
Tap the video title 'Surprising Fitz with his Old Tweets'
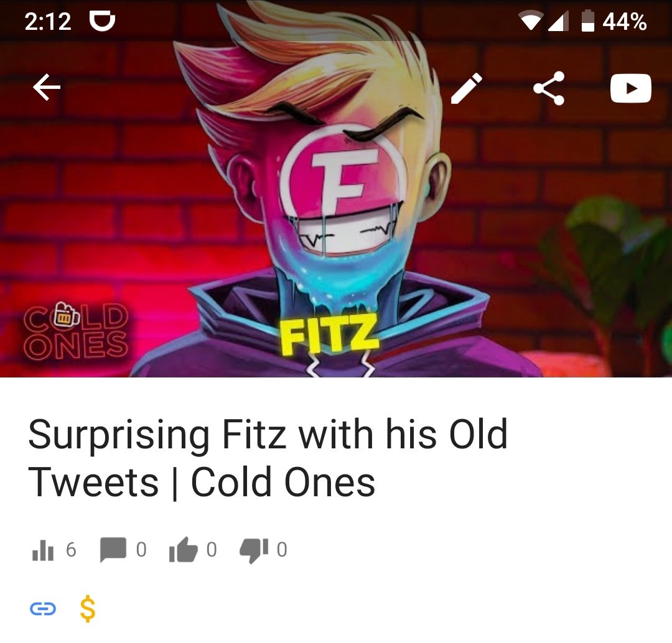coord(268,458)
